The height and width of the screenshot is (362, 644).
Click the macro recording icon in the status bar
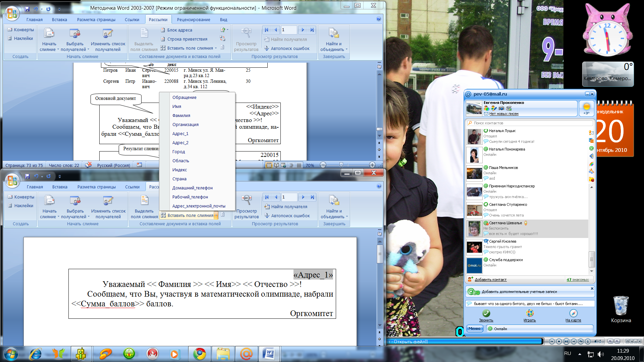(x=140, y=165)
